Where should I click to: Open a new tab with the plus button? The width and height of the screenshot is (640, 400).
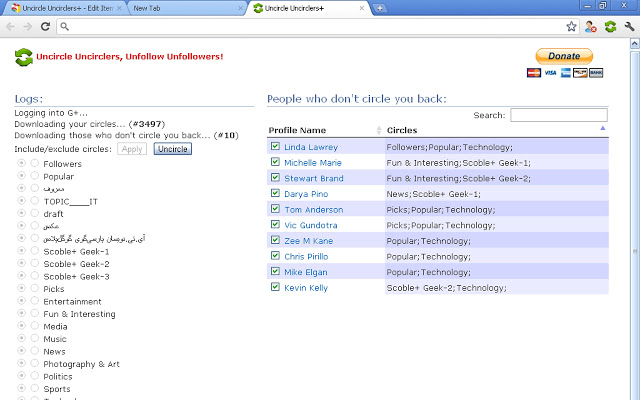click(380, 8)
